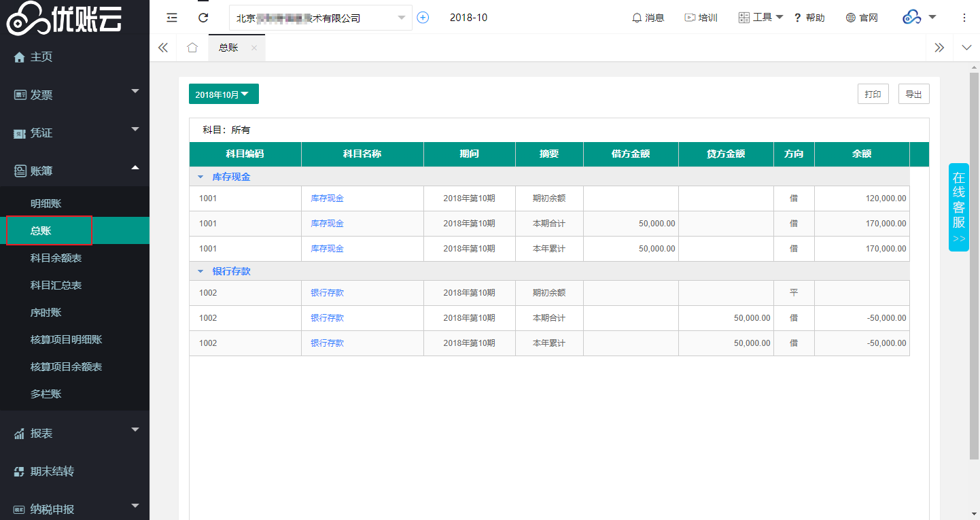Open company selector dropdown
980x520 pixels.
click(x=321, y=18)
